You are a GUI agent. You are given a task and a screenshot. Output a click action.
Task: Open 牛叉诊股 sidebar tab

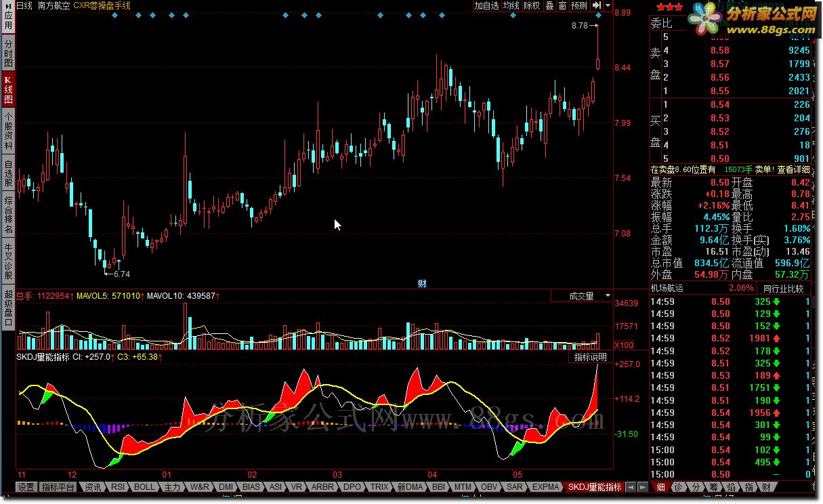[8, 261]
